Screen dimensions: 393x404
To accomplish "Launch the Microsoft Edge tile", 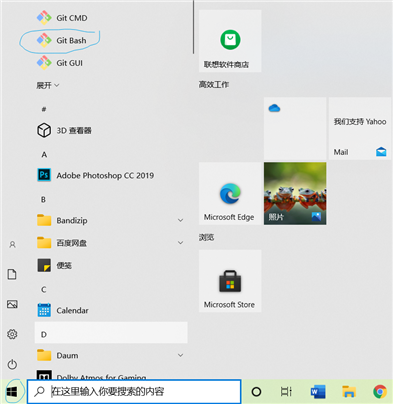I will [x=230, y=194].
